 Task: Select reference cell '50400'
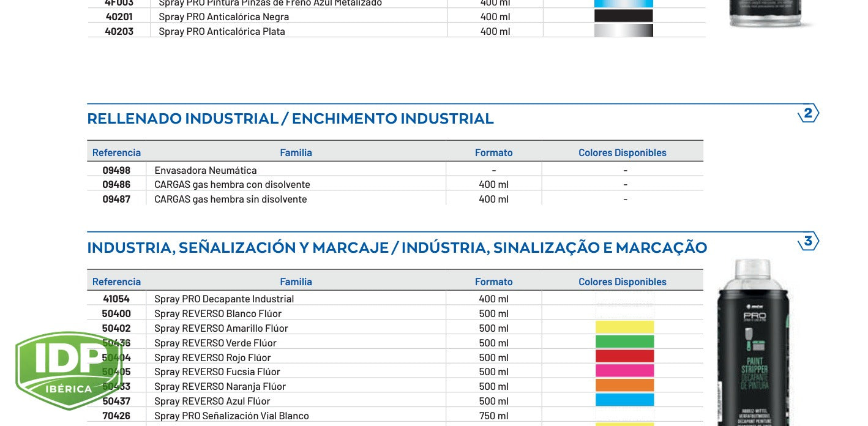(116, 313)
